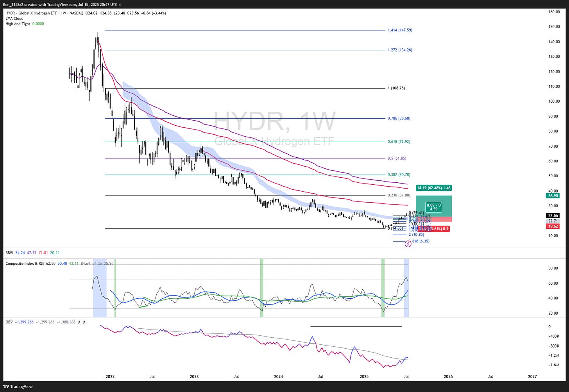569x392 pixels.
Task: Select the gray 22.71 price axis tag
Action: click(x=553, y=221)
